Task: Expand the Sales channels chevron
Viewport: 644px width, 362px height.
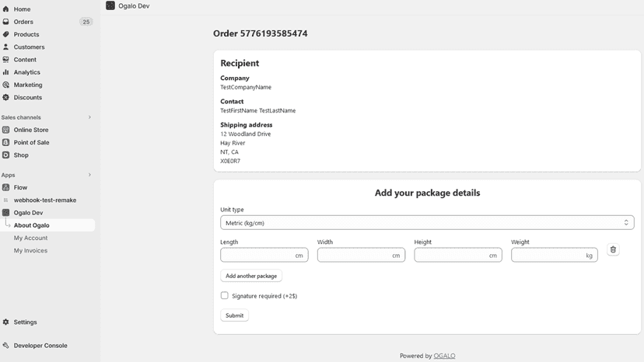Action: pos(89,117)
